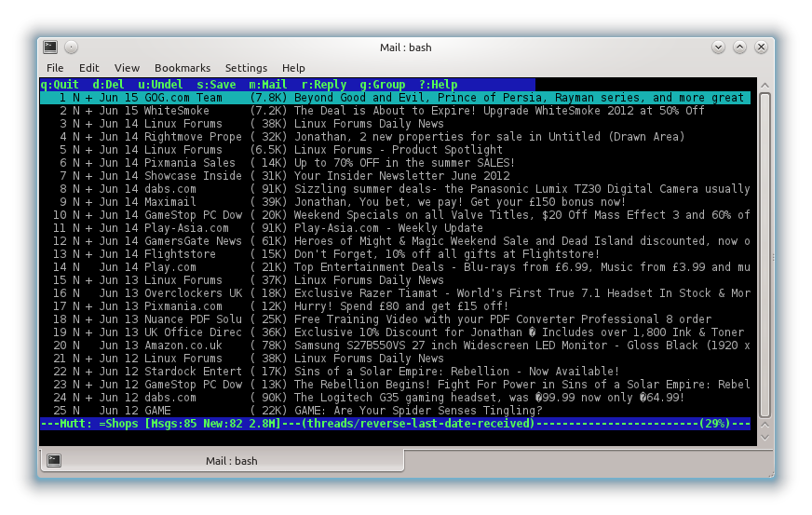Image resolution: width=812 pixels, height=515 pixels.
Task: Select the GamersGate News message
Action: coord(395,241)
